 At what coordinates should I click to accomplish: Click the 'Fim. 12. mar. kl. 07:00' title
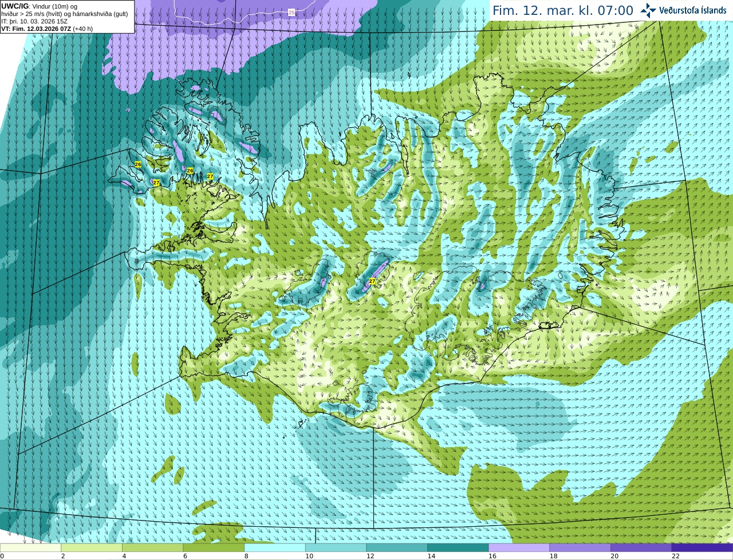563,11
